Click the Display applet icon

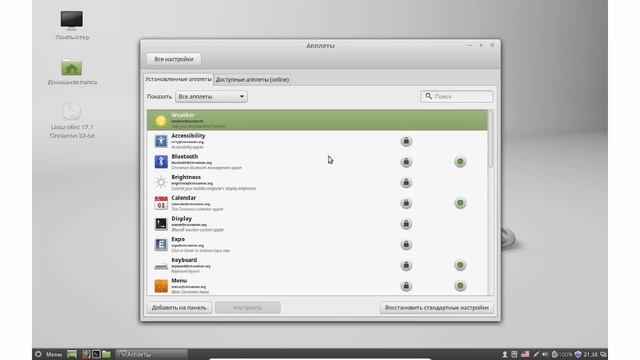coord(161,224)
